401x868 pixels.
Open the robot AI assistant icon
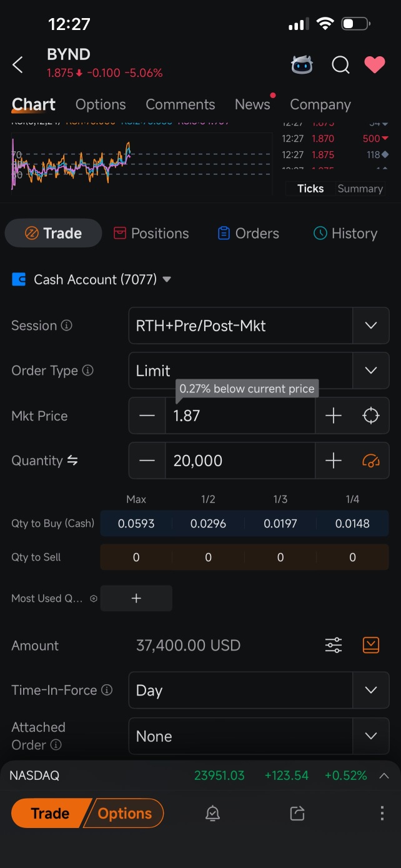tap(302, 64)
